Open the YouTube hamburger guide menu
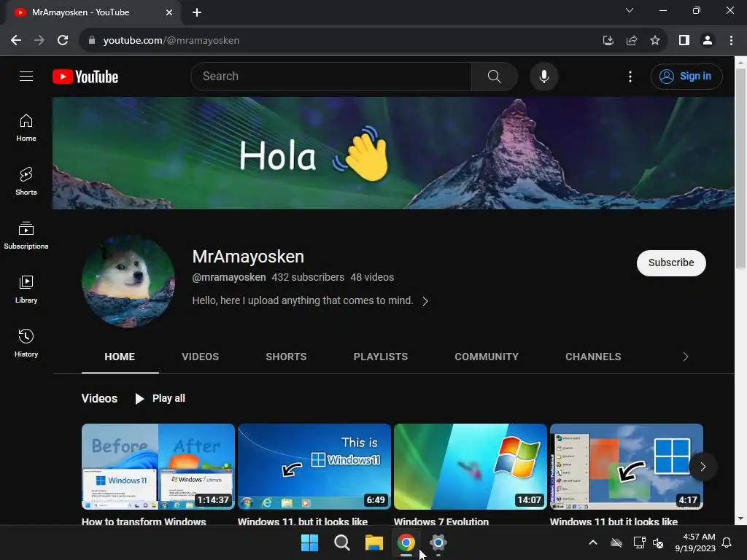This screenshot has height=560, width=747. (26, 76)
